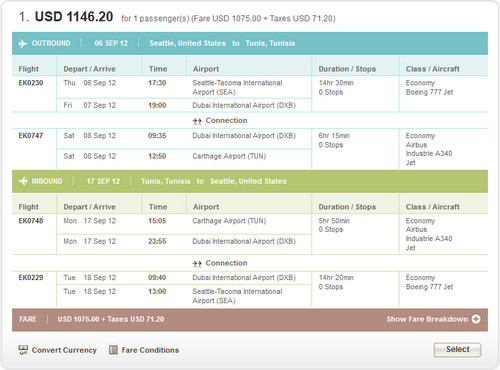Image resolution: width=500 pixels, height=370 pixels.
Task: Click the total price USD 1146.20
Action: (x=74, y=17)
